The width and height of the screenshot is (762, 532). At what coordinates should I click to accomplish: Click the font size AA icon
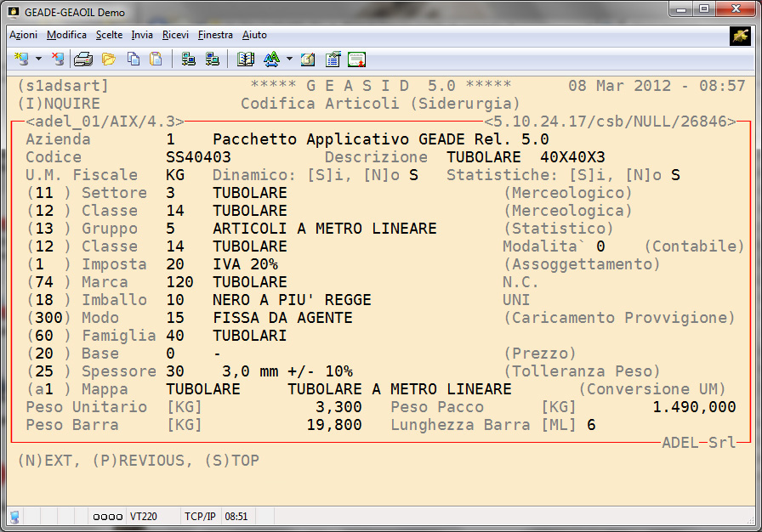[271, 59]
